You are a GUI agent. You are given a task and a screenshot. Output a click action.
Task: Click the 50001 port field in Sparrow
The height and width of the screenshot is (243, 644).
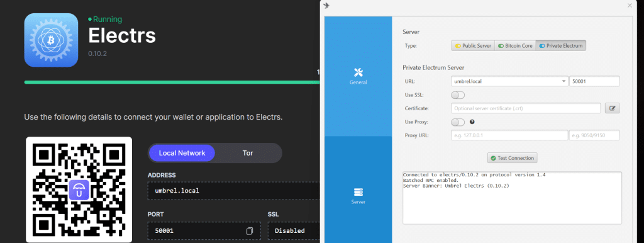(x=594, y=81)
